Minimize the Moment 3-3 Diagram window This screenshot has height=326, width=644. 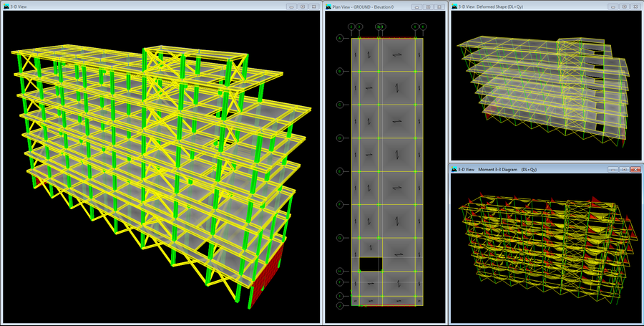pos(613,170)
